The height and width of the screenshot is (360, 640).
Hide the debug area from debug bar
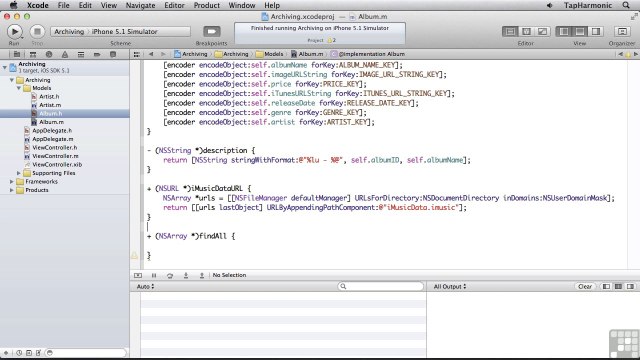coord(138,276)
